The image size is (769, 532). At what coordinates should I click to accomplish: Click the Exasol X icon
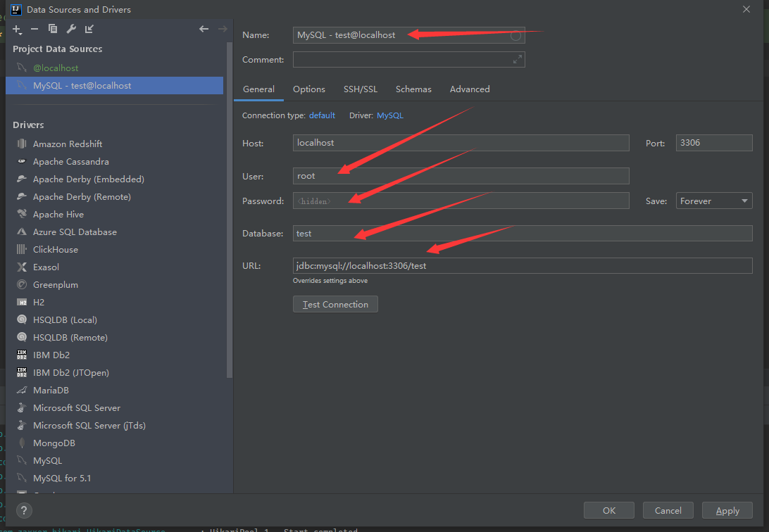point(22,267)
